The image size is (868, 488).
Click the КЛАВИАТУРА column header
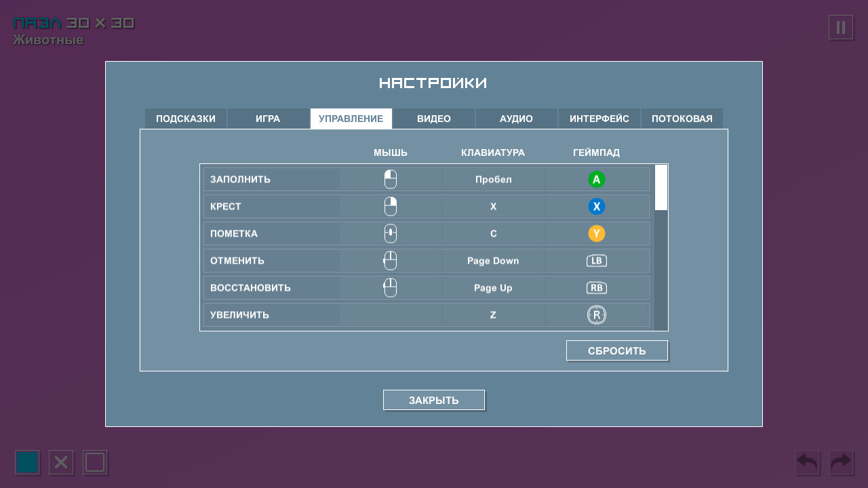[x=493, y=152]
